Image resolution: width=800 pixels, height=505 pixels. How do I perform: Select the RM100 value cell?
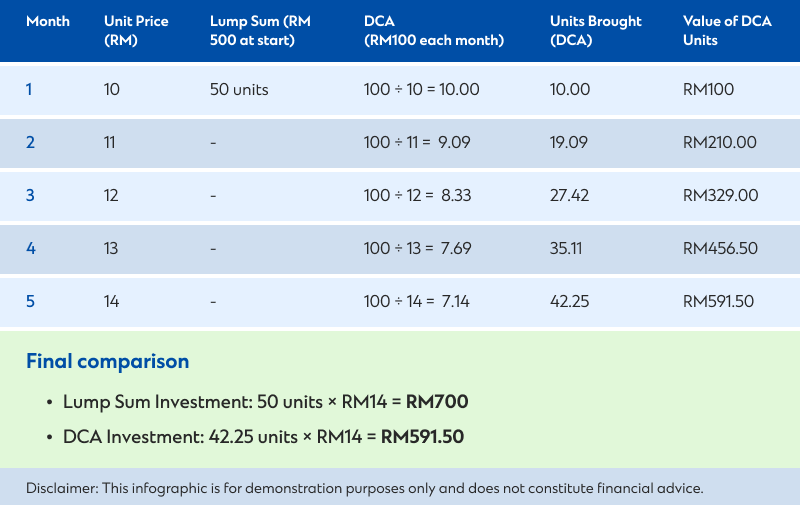(x=708, y=89)
